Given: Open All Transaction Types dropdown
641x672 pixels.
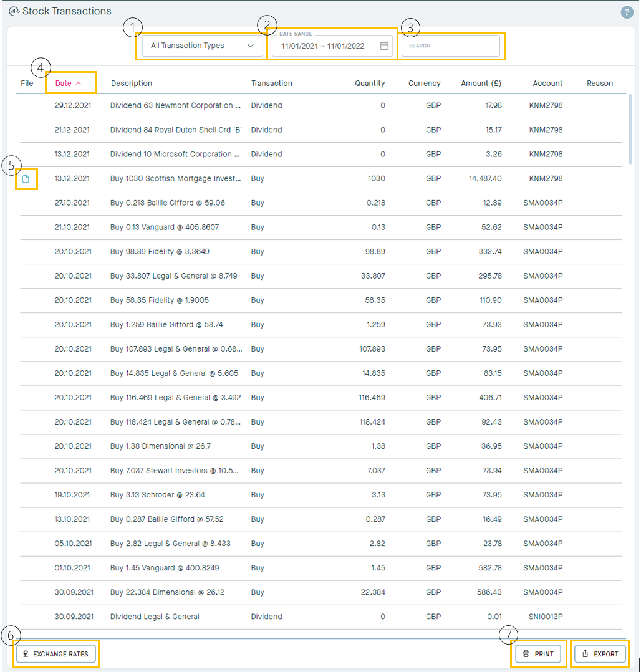Looking at the screenshot, I should 202,46.
